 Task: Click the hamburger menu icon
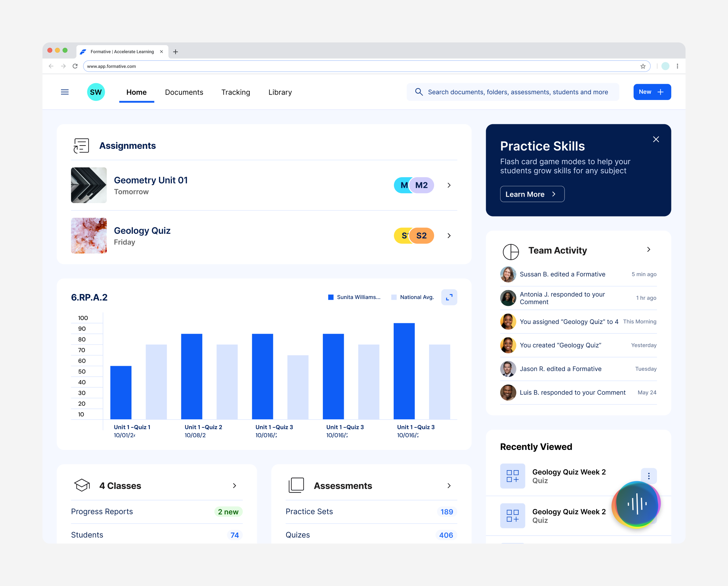click(x=64, y=92)
